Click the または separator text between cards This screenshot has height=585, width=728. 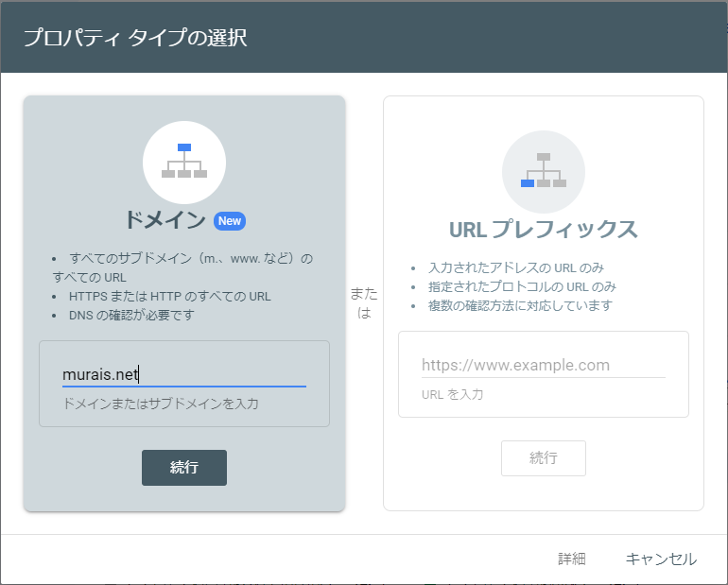pos(364,302)
